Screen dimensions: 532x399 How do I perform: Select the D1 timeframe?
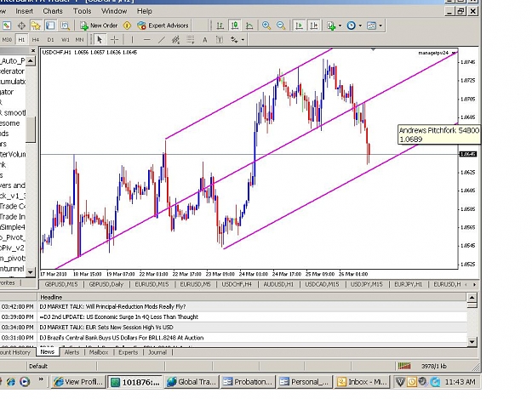[50, 40]
